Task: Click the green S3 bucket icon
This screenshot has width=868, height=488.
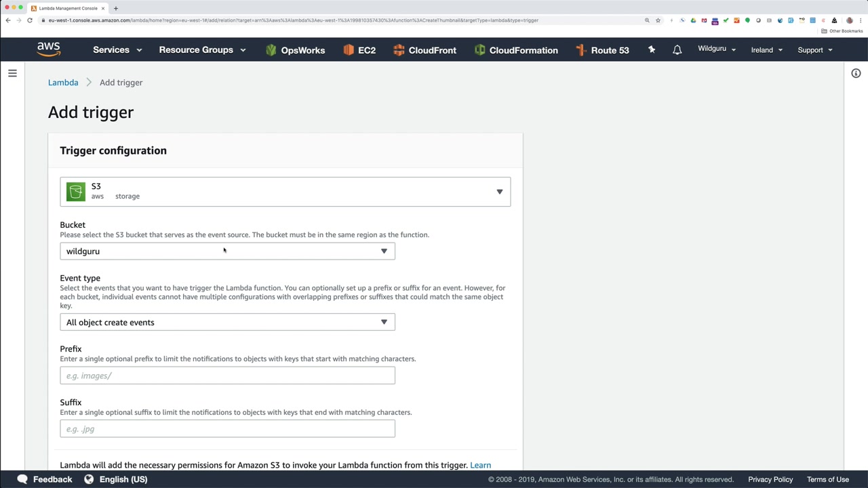Action: pos(76,192)
